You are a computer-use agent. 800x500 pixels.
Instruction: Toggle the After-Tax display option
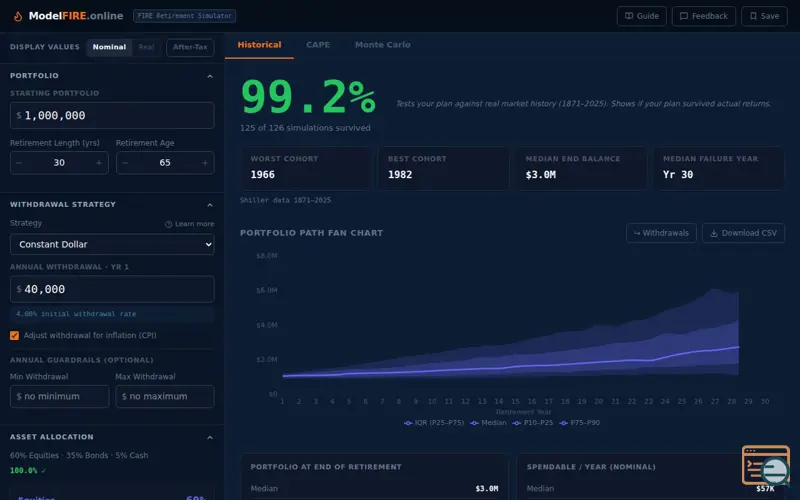click(190, 47)
